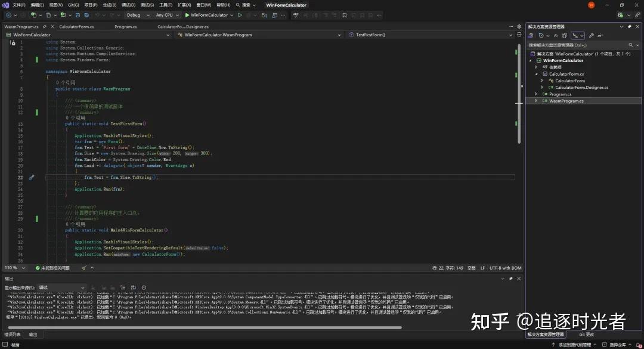644x349 pixels.
Task: Click the split editor icon above scrollbar
Action: click(x=519, y=35)
